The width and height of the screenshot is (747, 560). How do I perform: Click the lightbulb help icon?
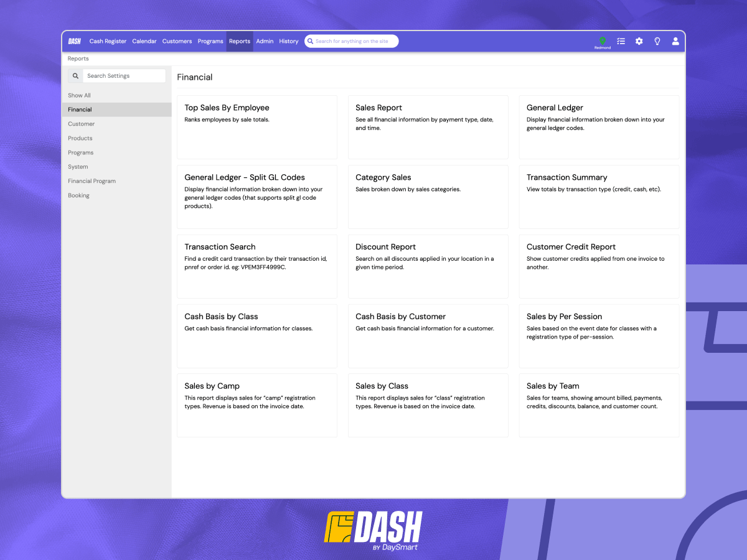[657, 41]
